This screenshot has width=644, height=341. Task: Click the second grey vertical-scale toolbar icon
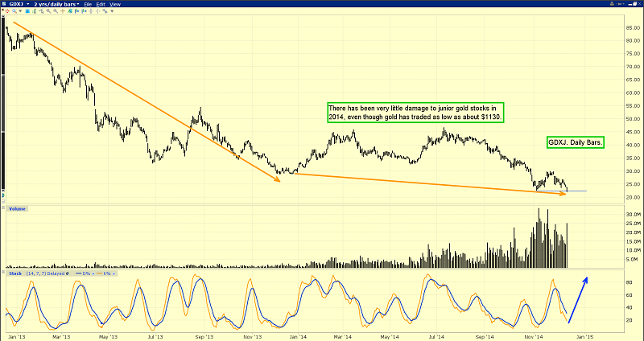tap(97, 11)
